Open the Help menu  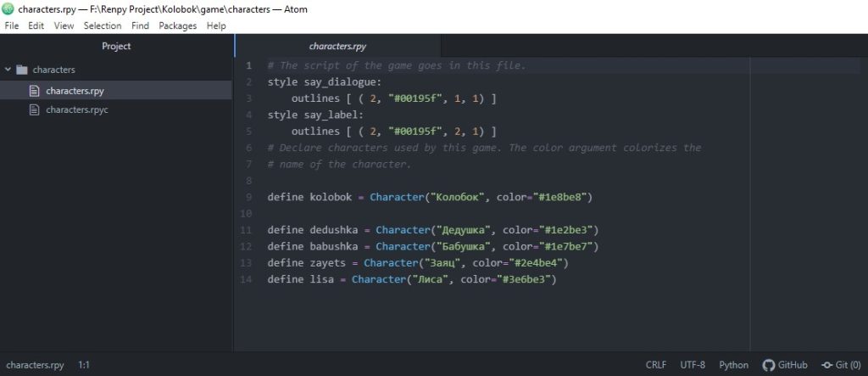click(x=216, y=25)
